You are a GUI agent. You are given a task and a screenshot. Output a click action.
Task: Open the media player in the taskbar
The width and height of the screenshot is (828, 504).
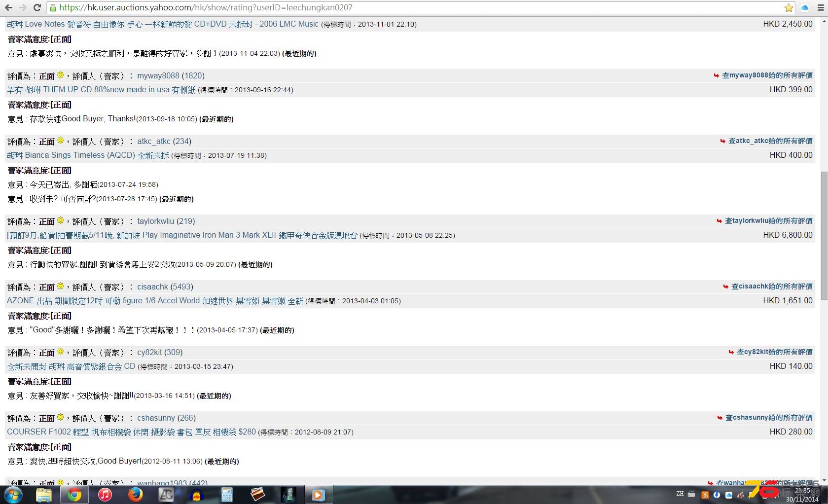pos(319,495)
